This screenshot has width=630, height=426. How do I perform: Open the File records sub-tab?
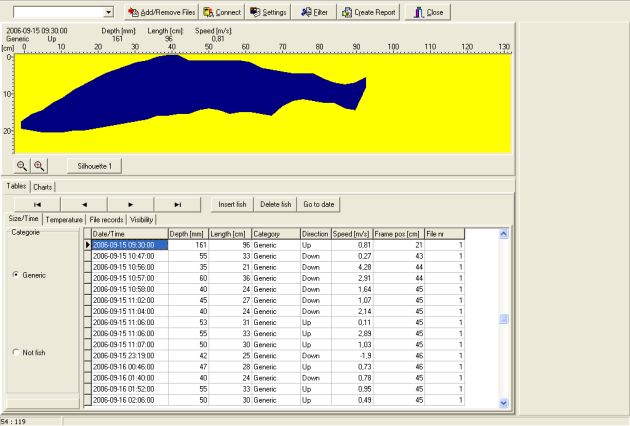pyautogui.click(x=106, y=219)
